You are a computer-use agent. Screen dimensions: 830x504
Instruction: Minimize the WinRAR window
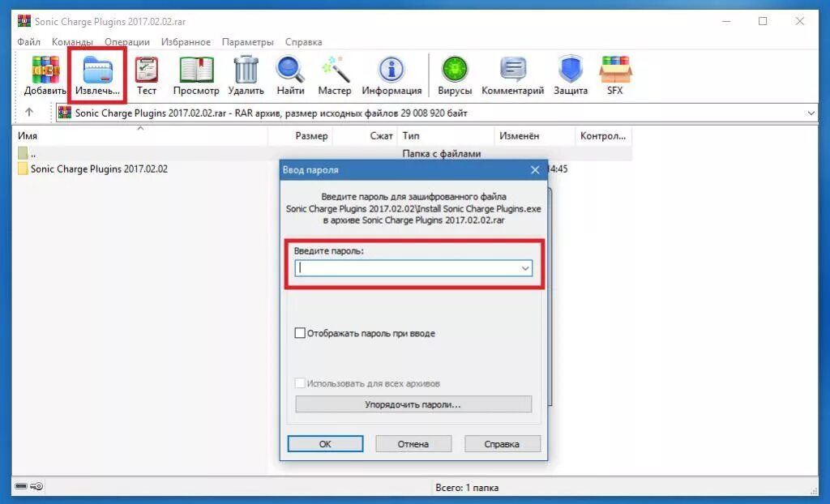click(x=726, y=21)
